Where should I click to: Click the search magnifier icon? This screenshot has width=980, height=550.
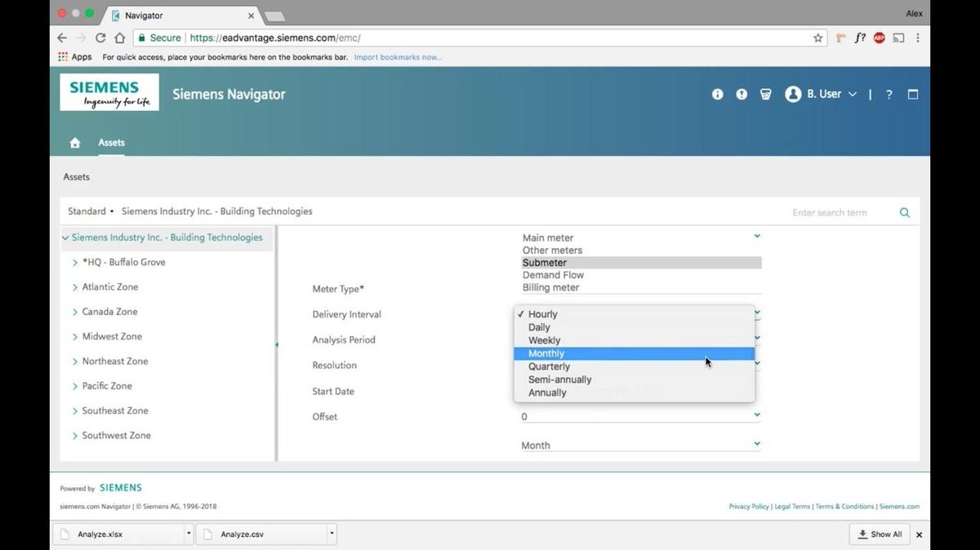pos(905,212)
